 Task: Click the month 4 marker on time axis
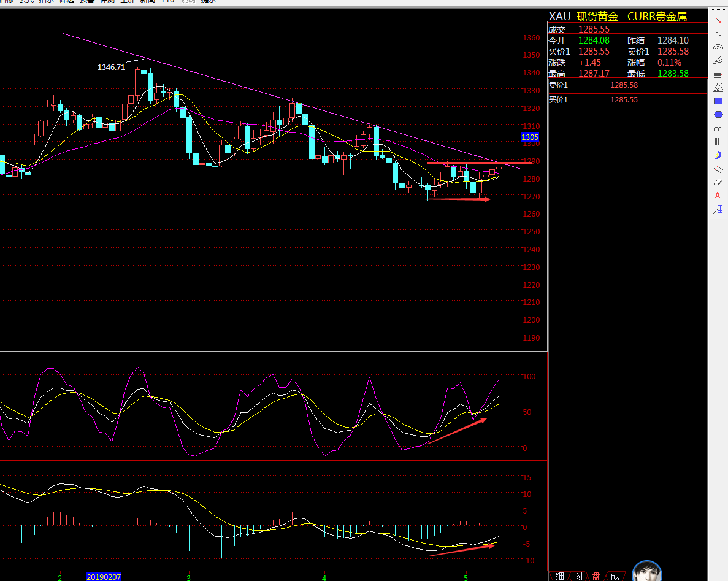[324, 578]
